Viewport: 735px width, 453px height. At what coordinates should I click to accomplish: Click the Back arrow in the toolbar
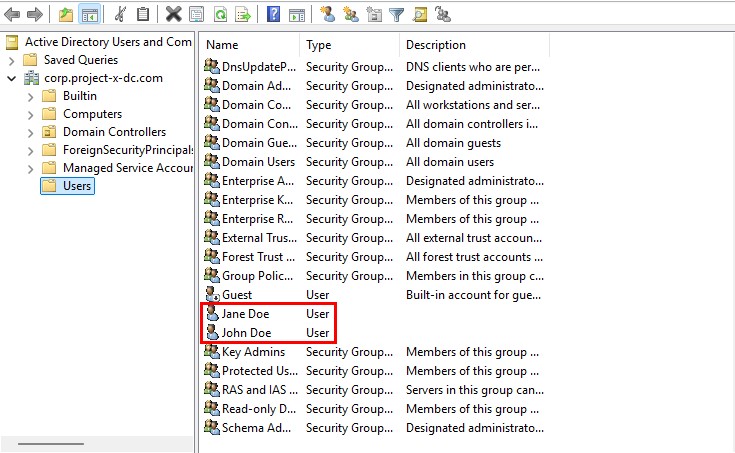point(13,14)
